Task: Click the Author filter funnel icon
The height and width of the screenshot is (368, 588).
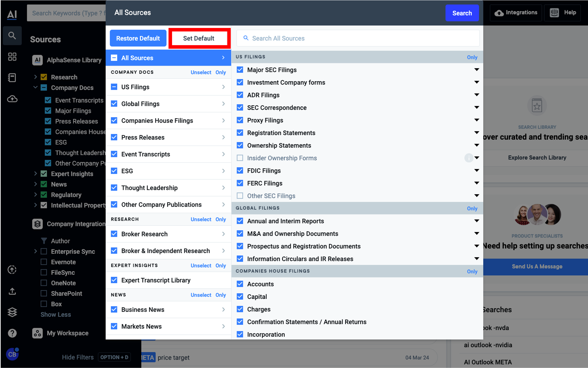Action: [x=44, y=241]
